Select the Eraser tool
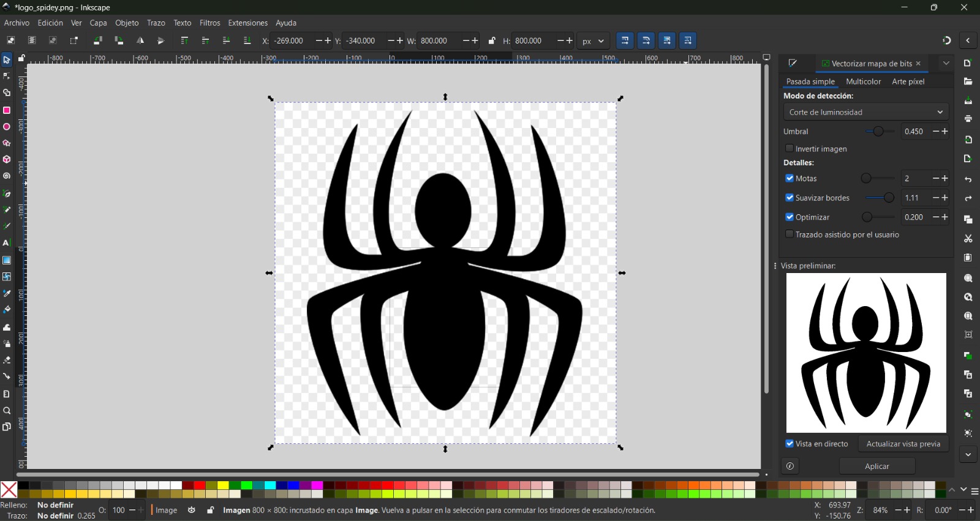980x521 pixels. coord(7,360)
